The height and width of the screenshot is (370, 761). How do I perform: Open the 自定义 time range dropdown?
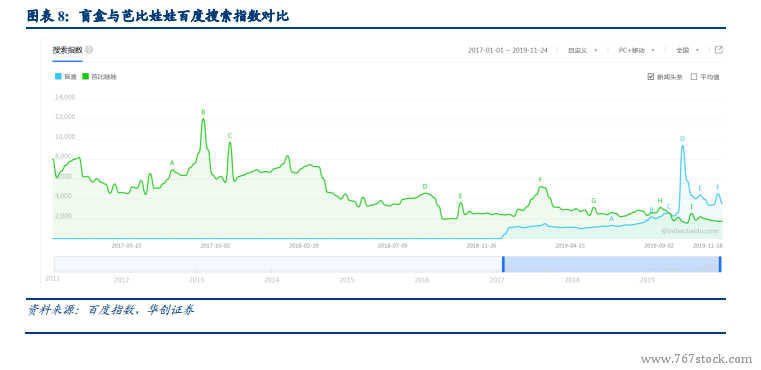(x=582, y=50)
